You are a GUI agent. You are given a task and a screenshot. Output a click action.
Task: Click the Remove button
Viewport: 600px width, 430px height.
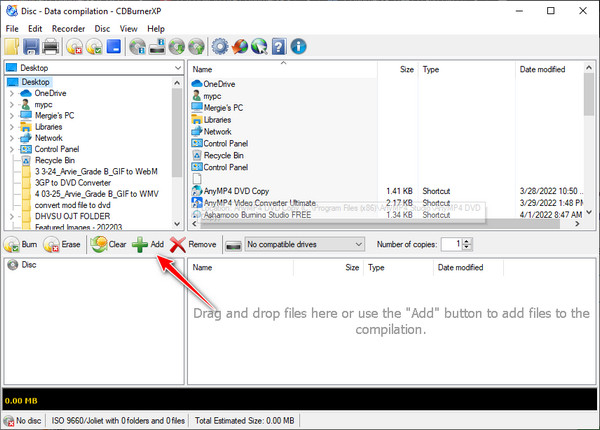pyautogui.click(x=194, y=244)
